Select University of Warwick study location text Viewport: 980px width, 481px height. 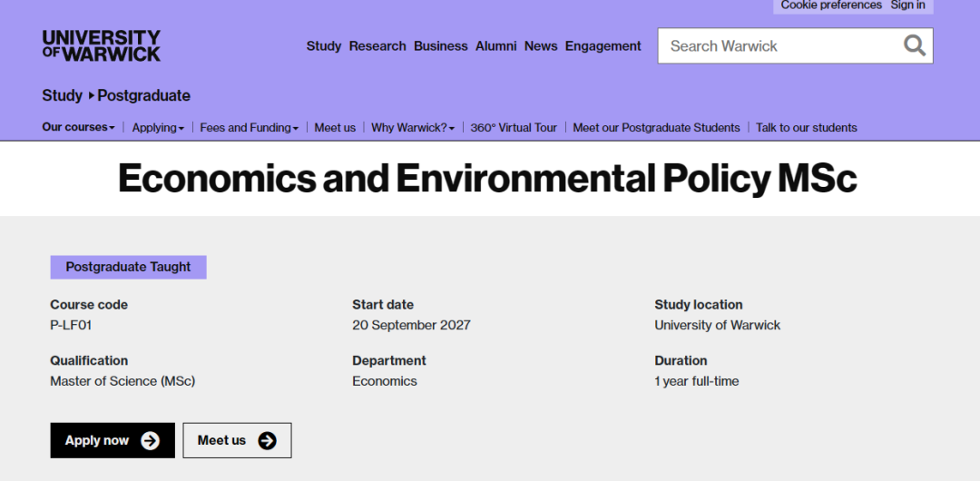(718, 325)
